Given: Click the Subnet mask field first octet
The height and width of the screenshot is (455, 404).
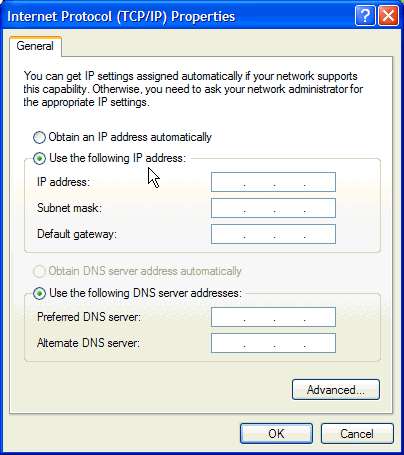Looking at the screenshot, I should pos(228,208).
